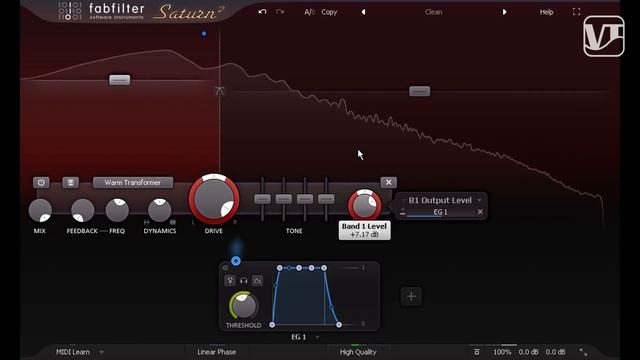Remove band with the X button

tap(388, 182)
